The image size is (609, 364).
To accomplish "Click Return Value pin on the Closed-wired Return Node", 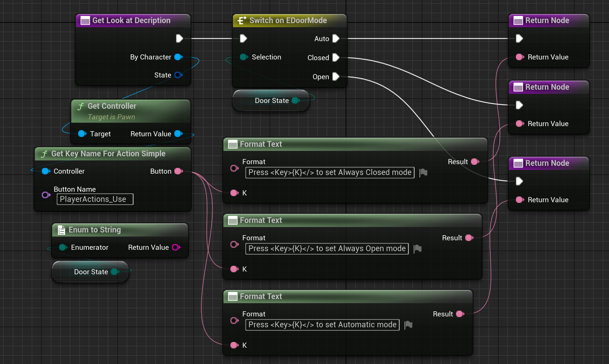I will [520, 124].
